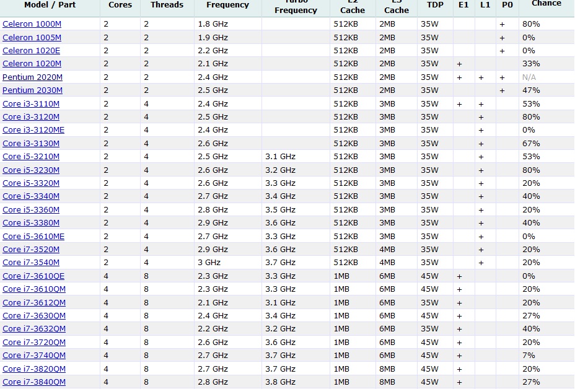588x389 pixels.
Task: Select the Core i5-3380M link
Action: click(x=31, y=223)
